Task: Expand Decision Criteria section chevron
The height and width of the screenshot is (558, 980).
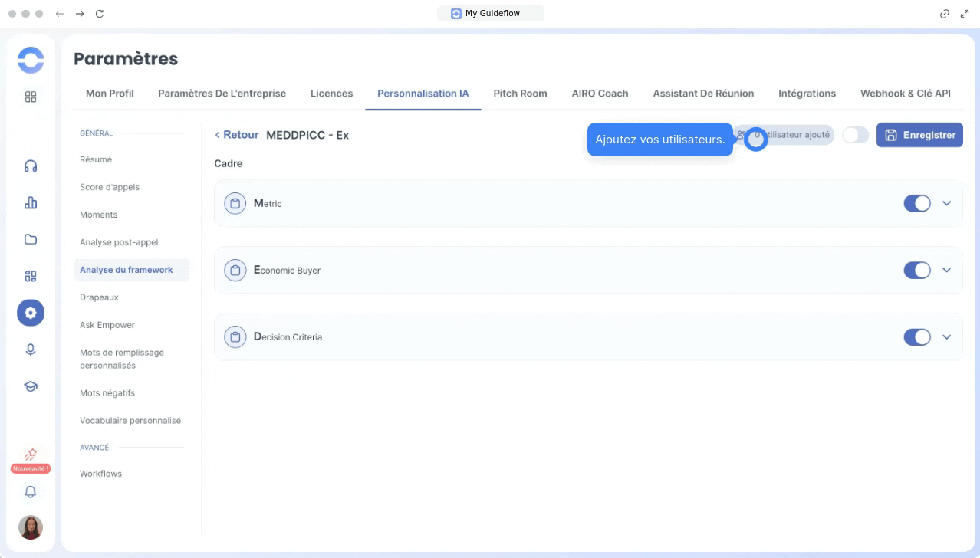Action: (x=946, y=337)
